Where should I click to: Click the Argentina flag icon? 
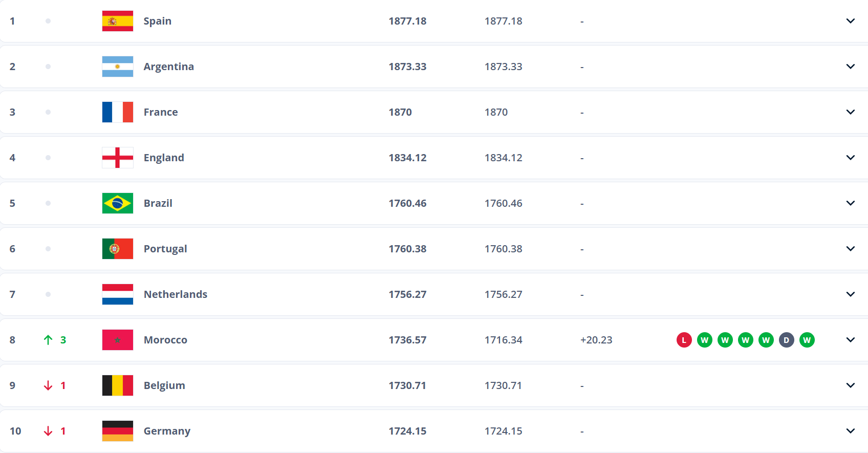(x=118, y=67)
